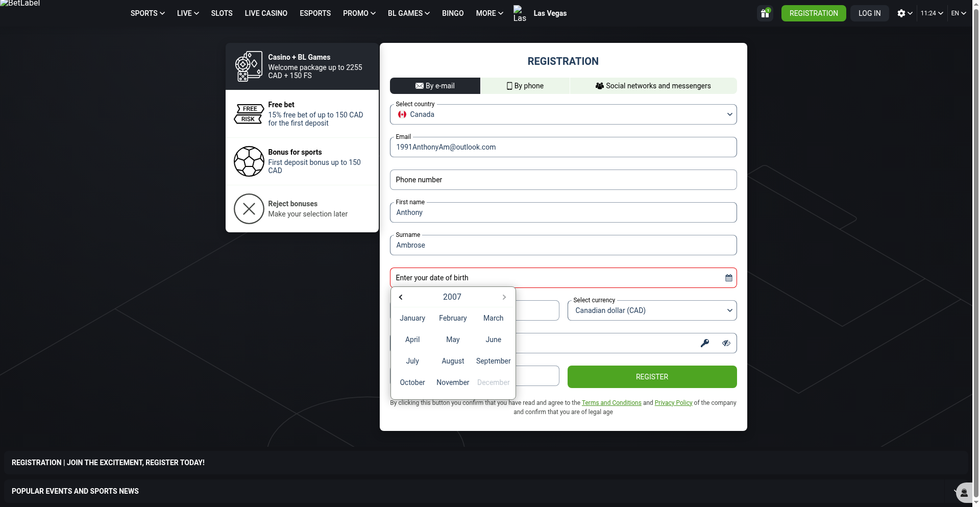980x507 pixels.
Task: Open the Terms and Conditions link
Action: pos(611,403)
